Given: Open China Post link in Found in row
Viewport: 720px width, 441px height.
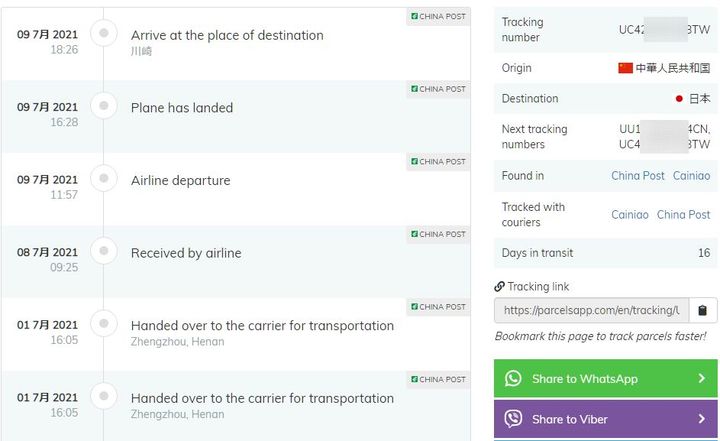Looking at the screenshot, I should (638, 176).
